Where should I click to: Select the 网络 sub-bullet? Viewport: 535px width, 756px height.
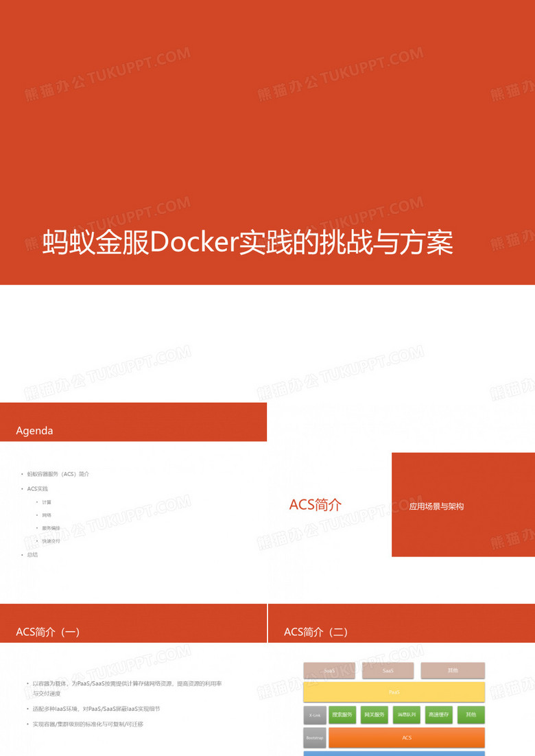tap(46, 515)
